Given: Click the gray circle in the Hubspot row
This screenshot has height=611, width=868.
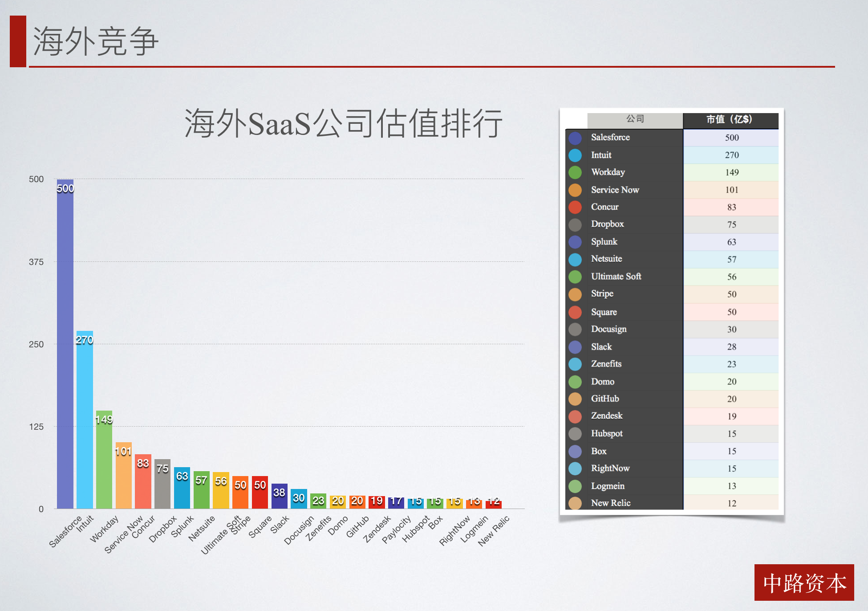Looking at the screenshot, I should pos(575,434).
